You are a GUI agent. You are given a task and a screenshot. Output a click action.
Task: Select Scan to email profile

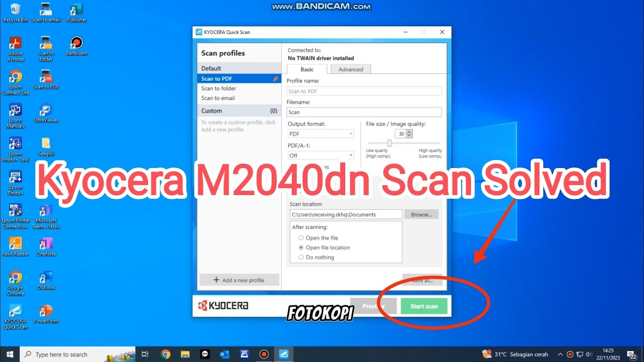coord(239,98)
